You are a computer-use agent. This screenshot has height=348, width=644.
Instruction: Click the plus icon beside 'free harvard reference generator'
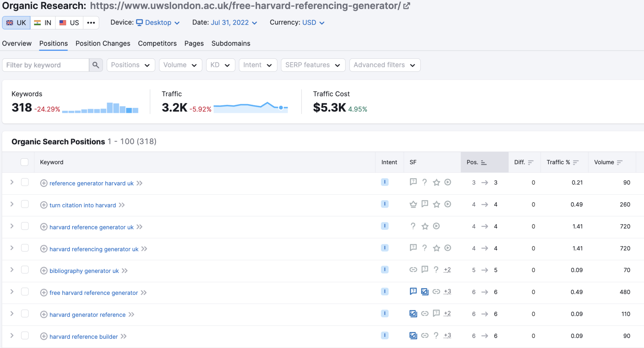[x=44, y=293]
